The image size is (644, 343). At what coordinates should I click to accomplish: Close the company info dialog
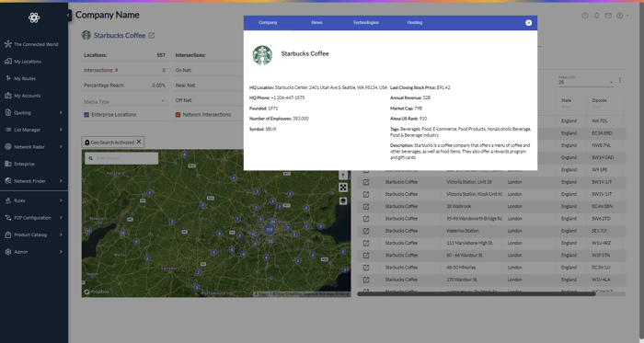point(529,23)
